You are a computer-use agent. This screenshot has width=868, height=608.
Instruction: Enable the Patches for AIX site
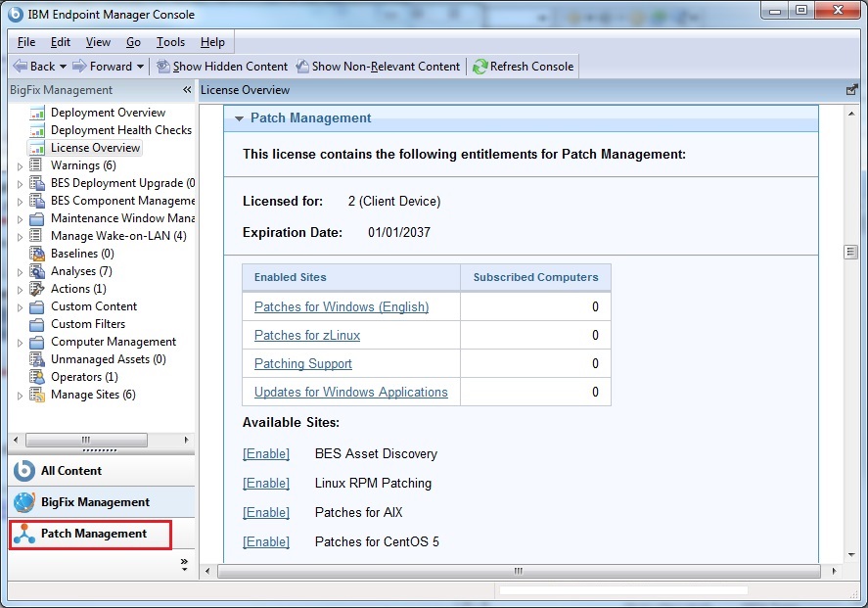tap(266, 512)
